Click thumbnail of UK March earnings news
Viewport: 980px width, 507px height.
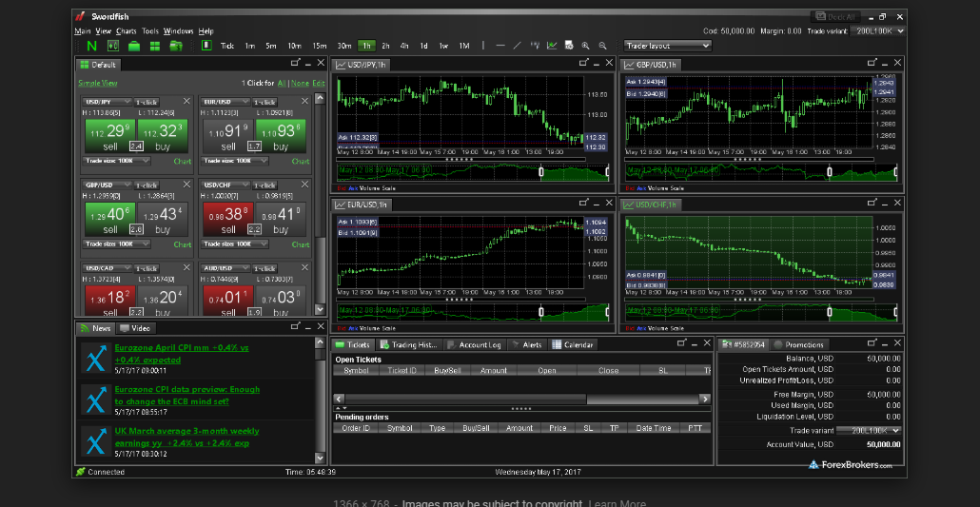point(96,441)
